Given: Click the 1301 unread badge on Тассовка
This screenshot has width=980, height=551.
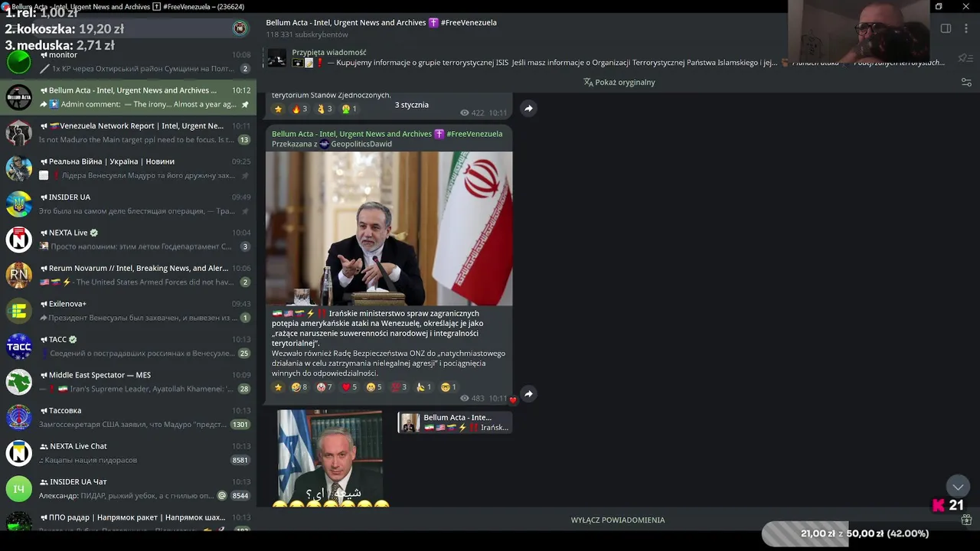Looking at the screenshot, I should click(x=240, y=425).
